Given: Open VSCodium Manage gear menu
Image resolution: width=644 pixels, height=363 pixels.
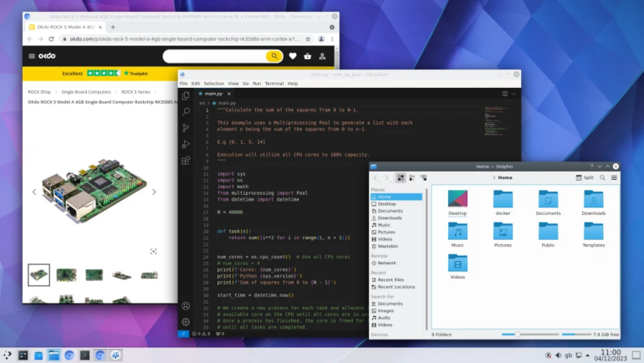Looking at the screenshot, I should tap(186, 320).
